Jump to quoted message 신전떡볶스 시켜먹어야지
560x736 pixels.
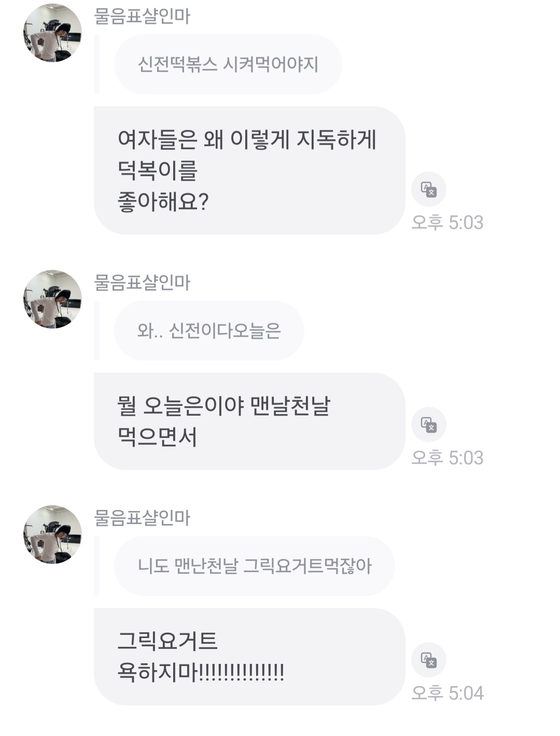[228, 64]
